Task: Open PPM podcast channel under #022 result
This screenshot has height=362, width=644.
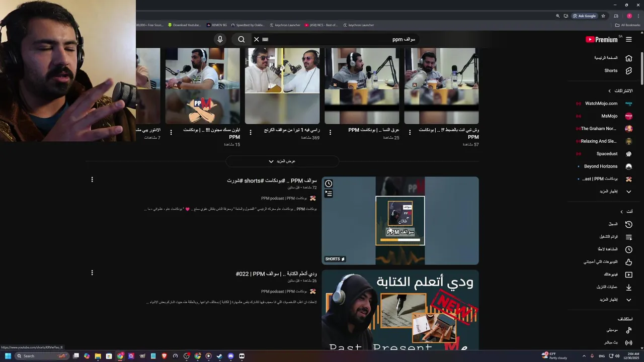Action: point(284,292)
